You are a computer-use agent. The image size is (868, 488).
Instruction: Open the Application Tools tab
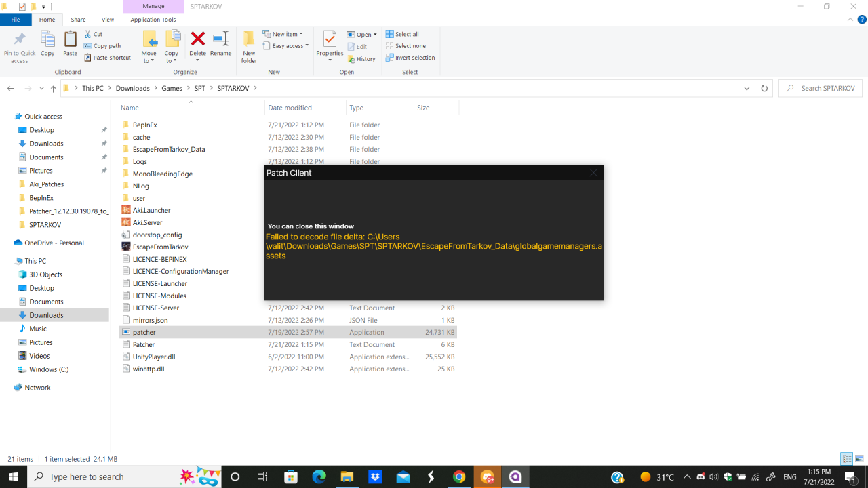coord(153,20)
